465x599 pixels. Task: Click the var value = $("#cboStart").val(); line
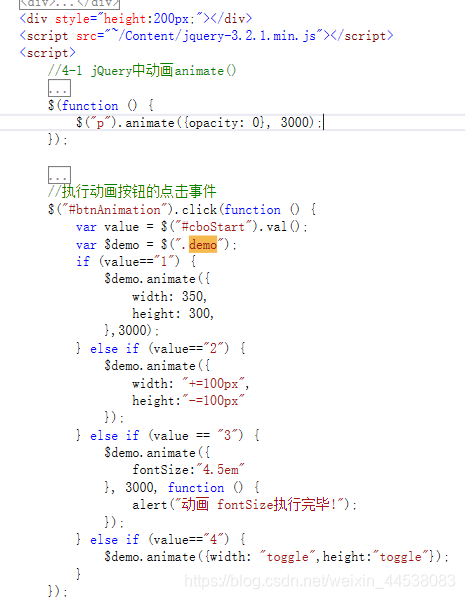pos(192,227)
